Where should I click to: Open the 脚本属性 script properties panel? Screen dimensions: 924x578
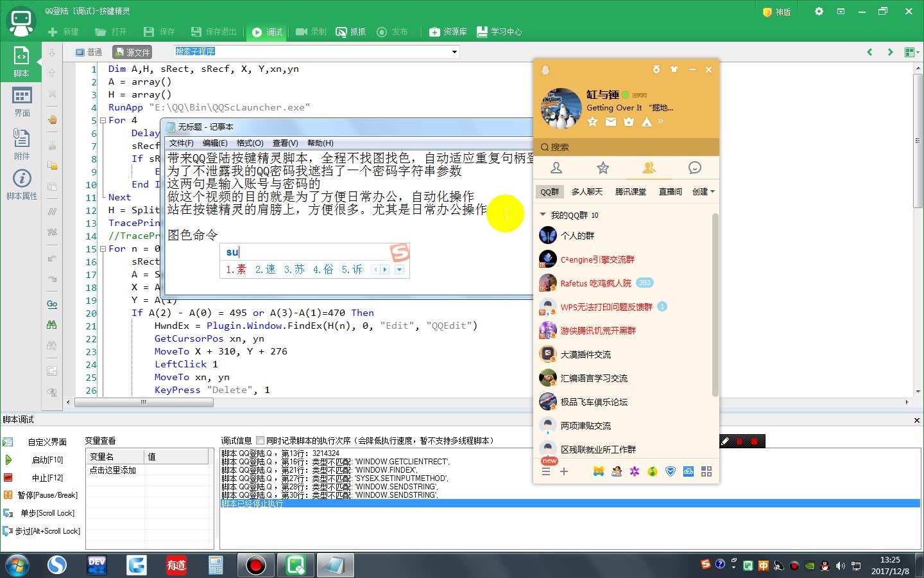[x=21, y=185]
